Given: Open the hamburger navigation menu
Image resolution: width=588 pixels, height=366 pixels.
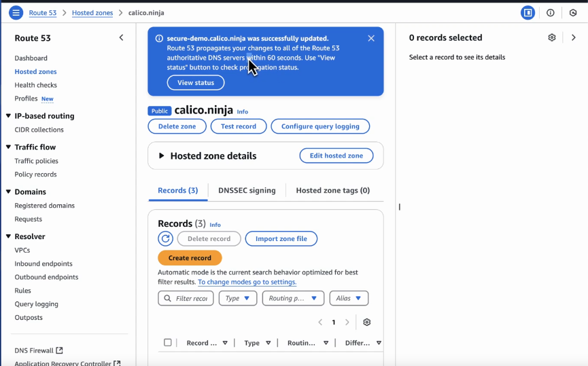Looking at the screenshot, I should [x=16, y=13].
